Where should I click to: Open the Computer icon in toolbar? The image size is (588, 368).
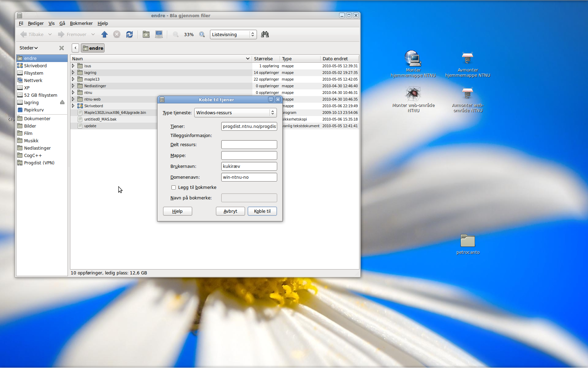159,34
